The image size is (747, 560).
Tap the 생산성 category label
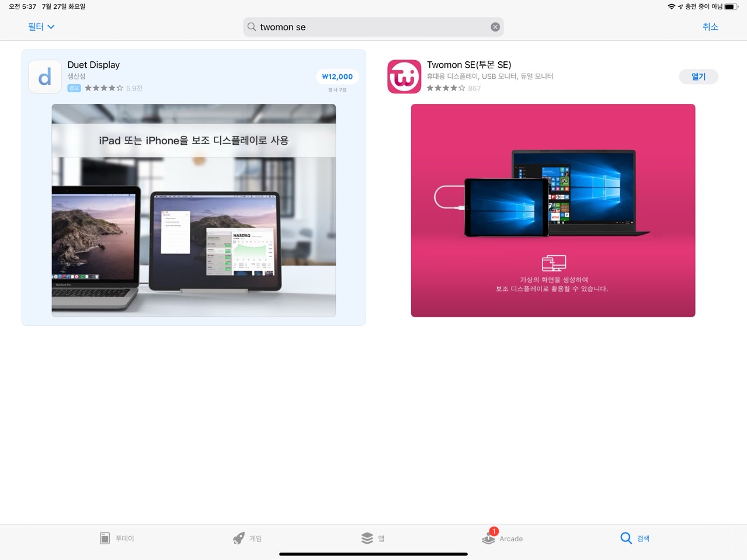point(77,76)
